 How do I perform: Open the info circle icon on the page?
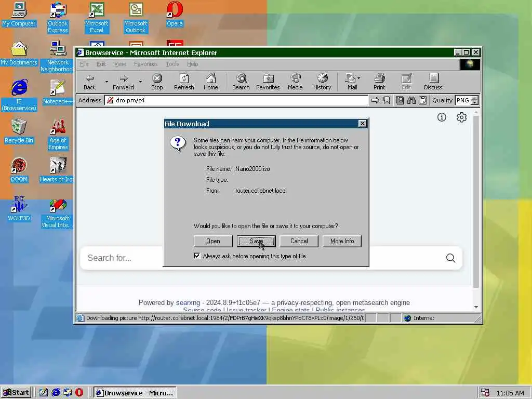coord(442,117)
